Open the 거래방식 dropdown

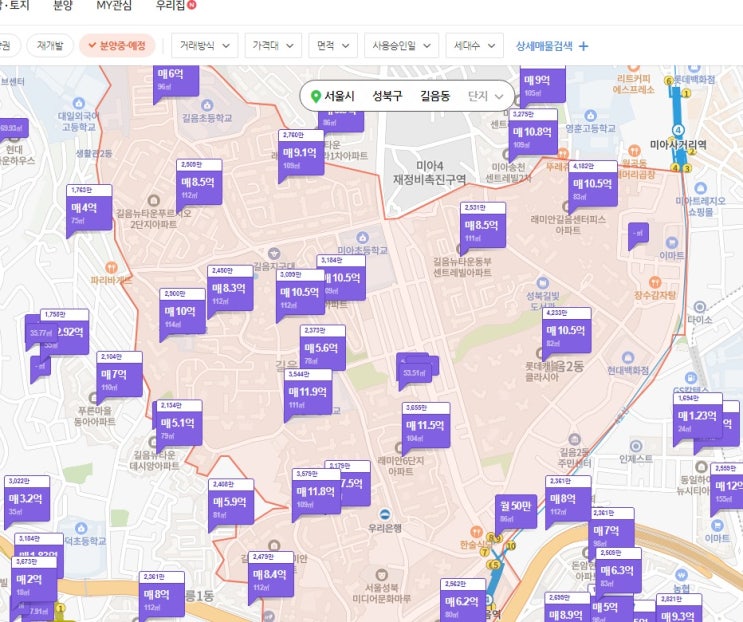click(204, 45)
